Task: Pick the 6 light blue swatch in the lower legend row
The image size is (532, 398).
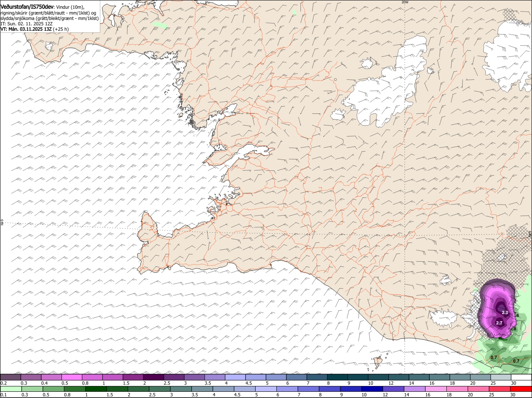Action: coord(287,389)
